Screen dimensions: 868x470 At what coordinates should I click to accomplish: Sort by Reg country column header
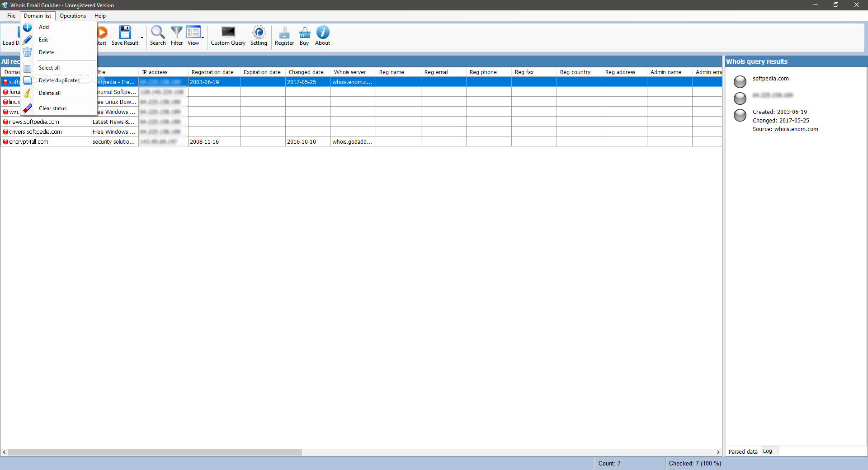[x=579, y=72]
